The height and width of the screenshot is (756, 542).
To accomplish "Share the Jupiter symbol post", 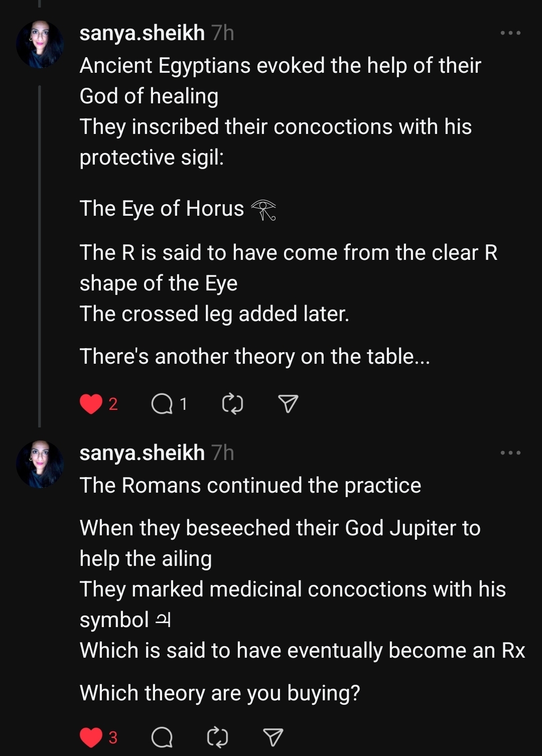I will click(273, 737).
